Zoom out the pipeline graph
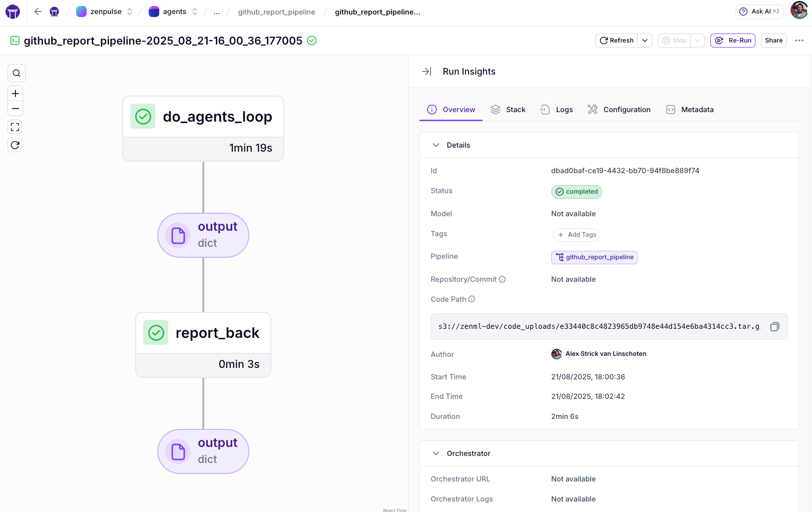 (16, 109)
